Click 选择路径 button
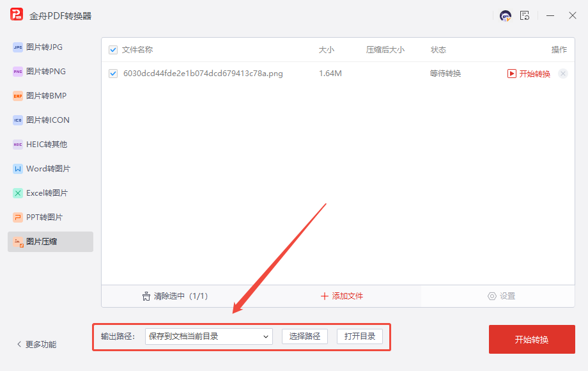The height and width of the screenshot is (371, 588). [305, 336]
